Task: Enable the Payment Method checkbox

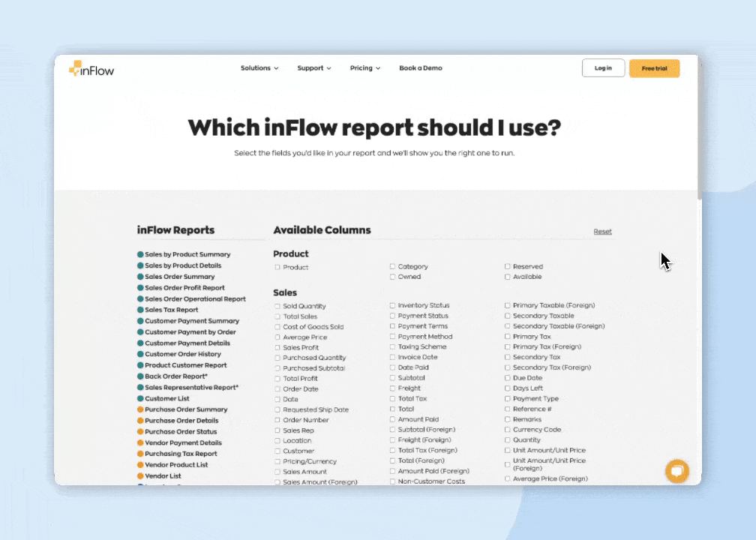Action: [x=392, y=336]
